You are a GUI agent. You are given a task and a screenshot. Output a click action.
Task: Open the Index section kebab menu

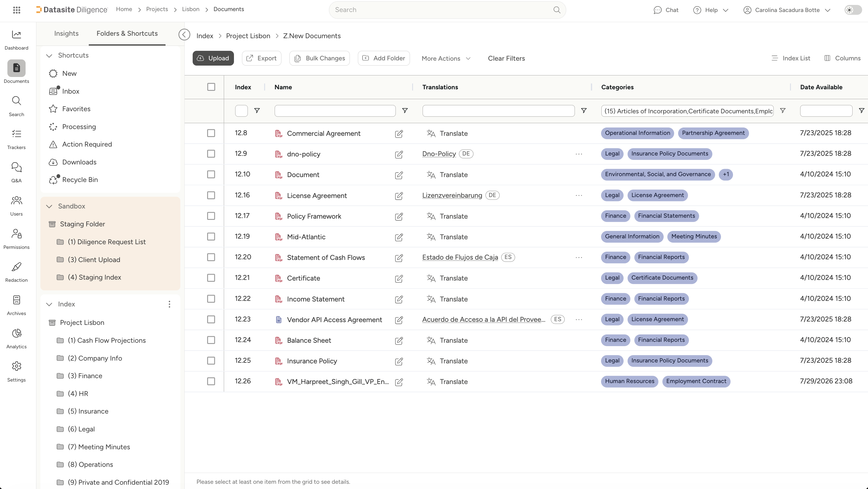coord(169,304)
